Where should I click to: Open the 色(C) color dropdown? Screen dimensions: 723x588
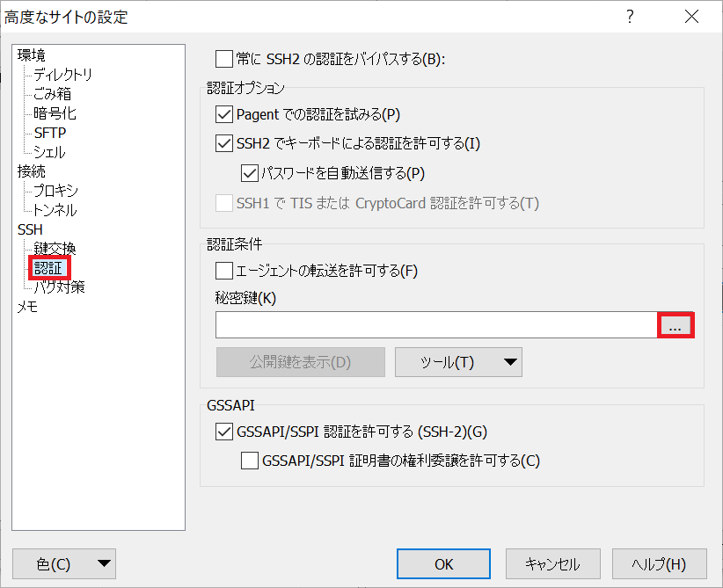click(64, 564)
